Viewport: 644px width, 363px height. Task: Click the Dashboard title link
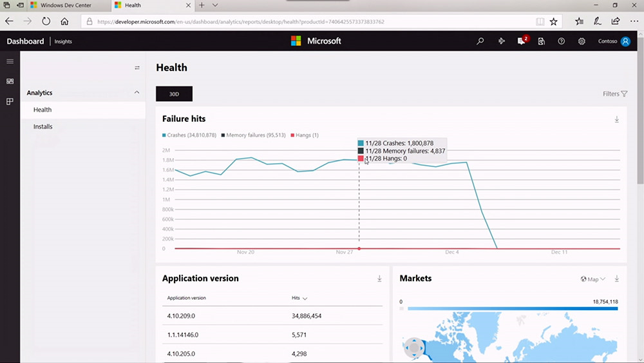tap(25, 41)
